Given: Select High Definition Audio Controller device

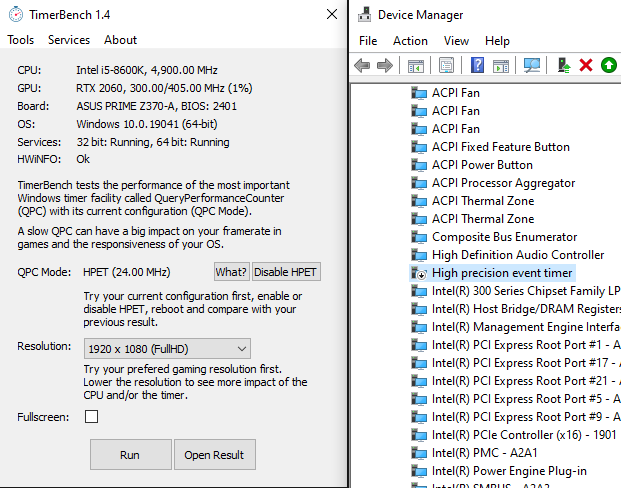Looking at the screenshot, I should tap(518, 255).
